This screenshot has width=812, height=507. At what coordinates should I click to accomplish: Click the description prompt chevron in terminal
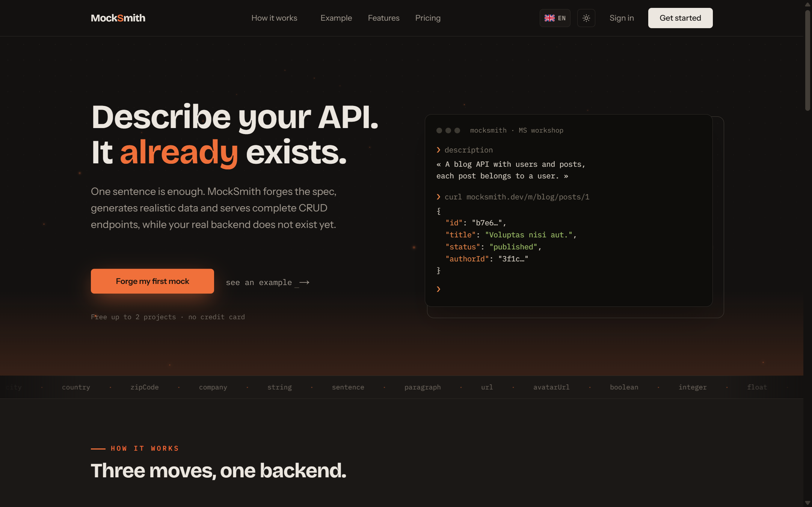click(438, 150)
